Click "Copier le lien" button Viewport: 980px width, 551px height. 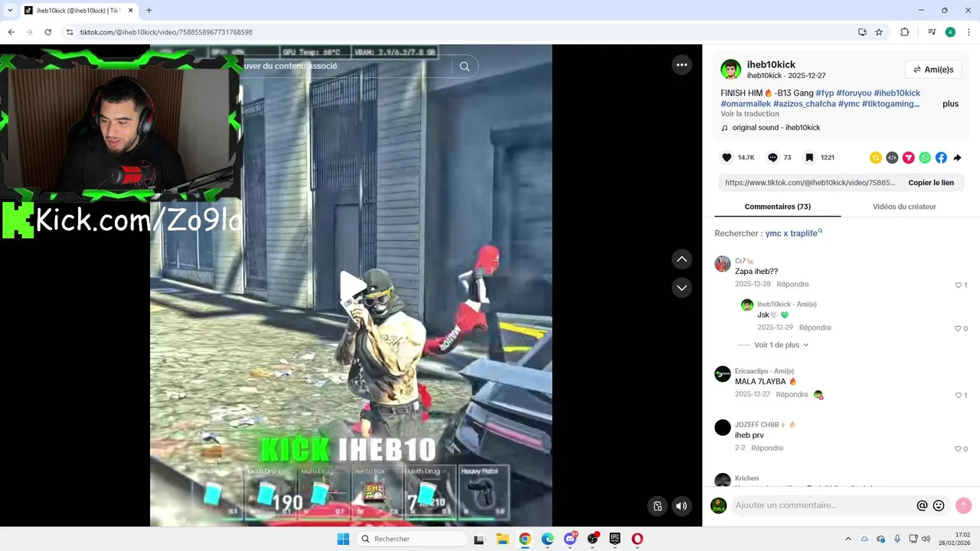pyautogui.click(x=931, y=183)
